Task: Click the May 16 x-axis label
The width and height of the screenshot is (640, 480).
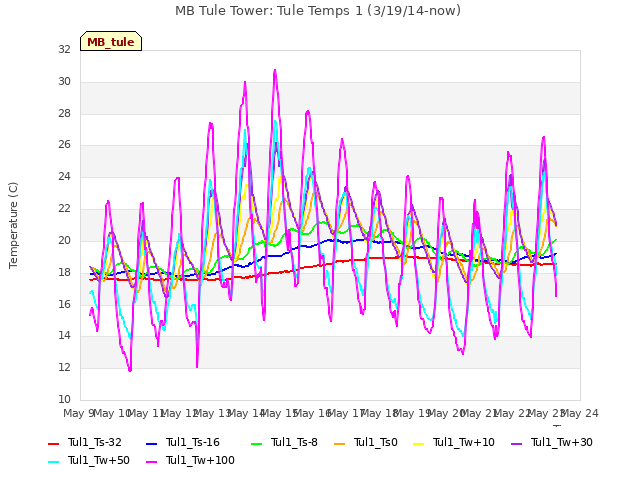Action: click(x=312, y=413)
